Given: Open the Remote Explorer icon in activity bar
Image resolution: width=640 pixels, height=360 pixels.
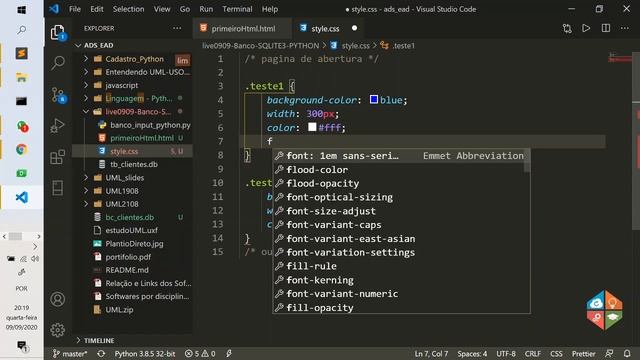Looking at the screenshot, I should [x=58, y=188].
